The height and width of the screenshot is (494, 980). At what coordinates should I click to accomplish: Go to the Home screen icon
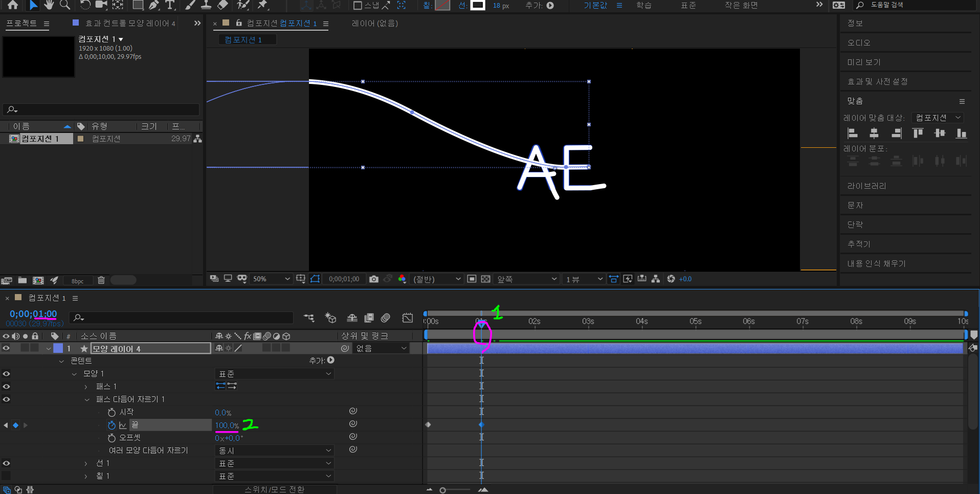click(13, 5)
